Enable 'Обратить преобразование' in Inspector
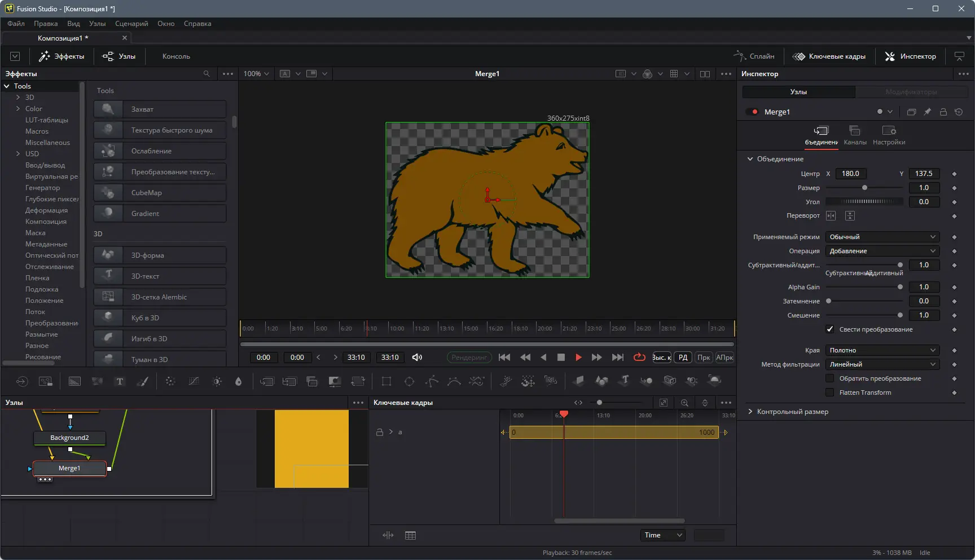975x560 pixels. click(830, 378)
